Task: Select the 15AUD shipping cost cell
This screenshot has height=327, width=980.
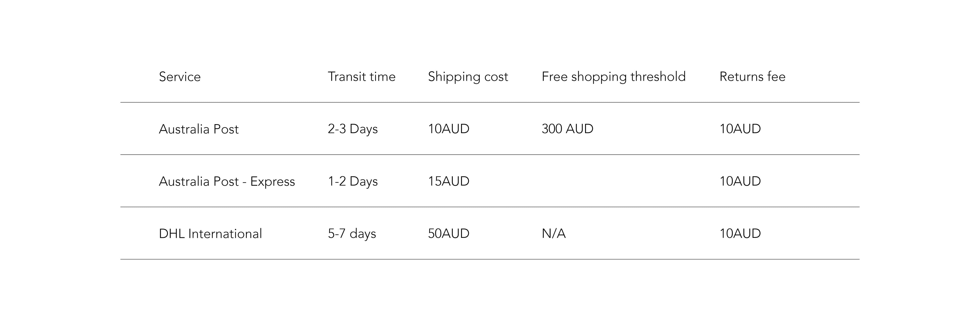Action: [449, 181]
